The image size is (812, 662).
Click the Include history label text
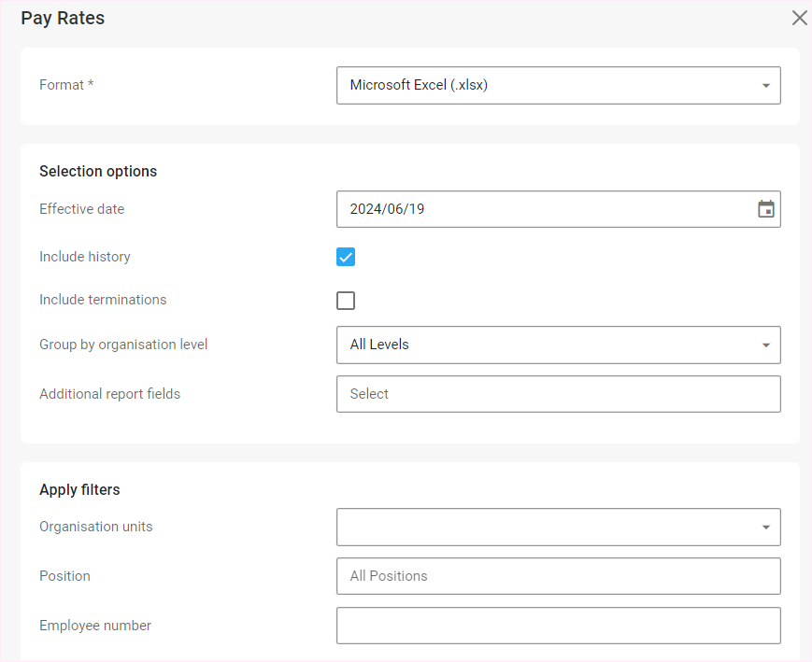[x=85, y=257]
